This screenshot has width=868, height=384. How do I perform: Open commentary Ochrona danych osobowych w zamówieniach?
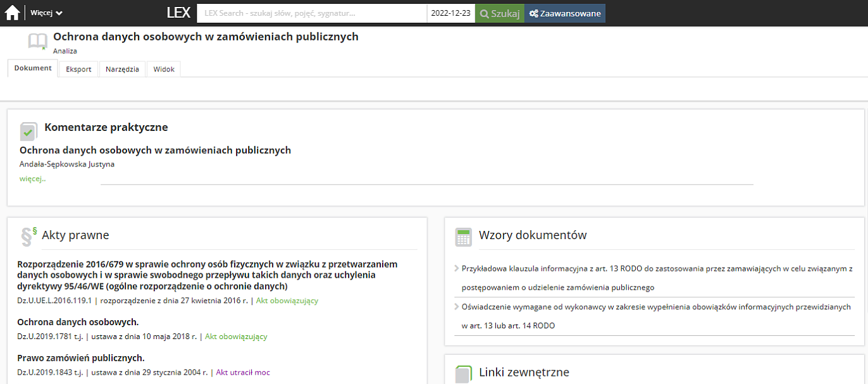click(155, 151)
